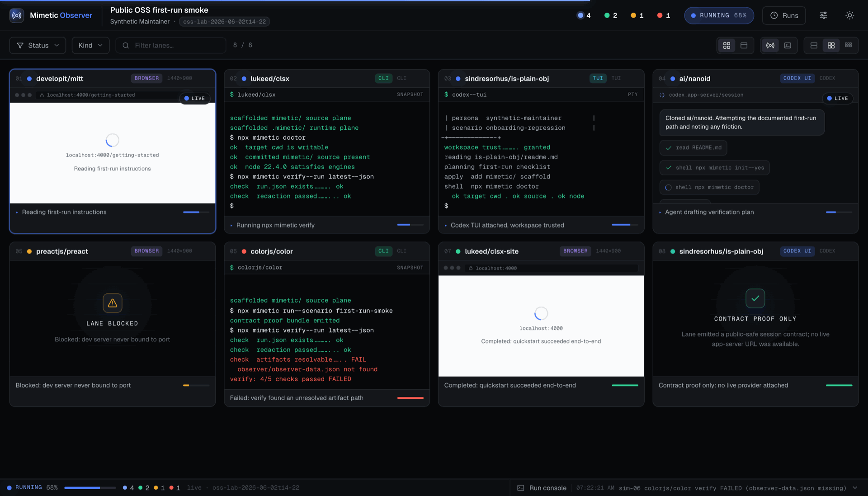Switch to single-window focus layout
Screen dimensions: 868x496
744,45
